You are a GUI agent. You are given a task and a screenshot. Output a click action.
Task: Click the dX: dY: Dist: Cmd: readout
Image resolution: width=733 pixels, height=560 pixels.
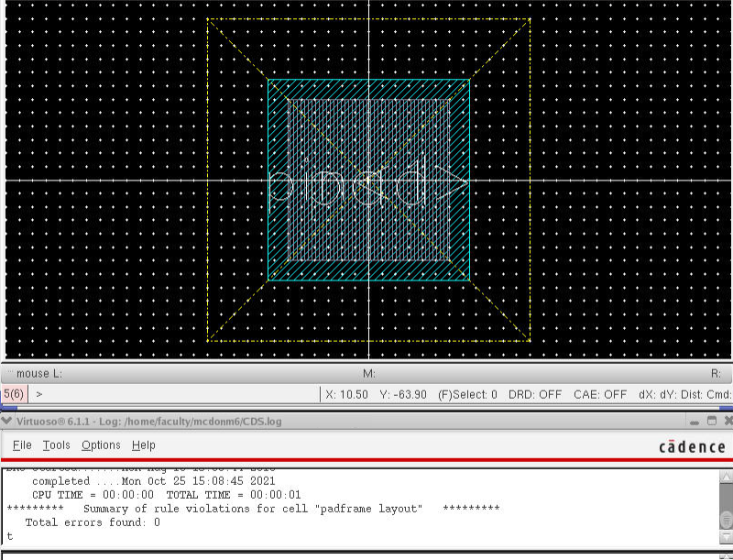point(685,394)
